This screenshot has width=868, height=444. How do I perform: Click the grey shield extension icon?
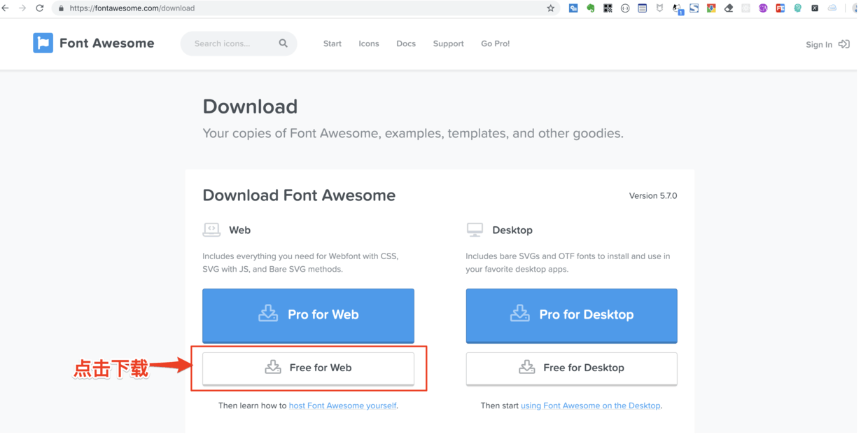tap(659, 8)
